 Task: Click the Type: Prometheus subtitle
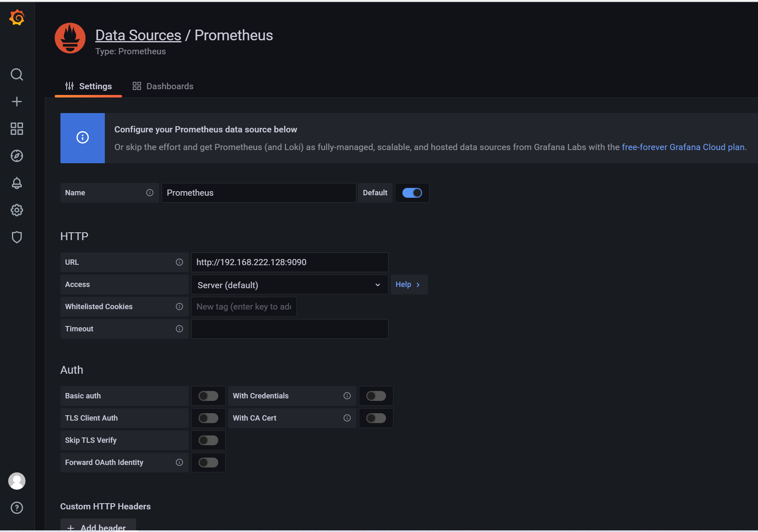coord(131,51)
